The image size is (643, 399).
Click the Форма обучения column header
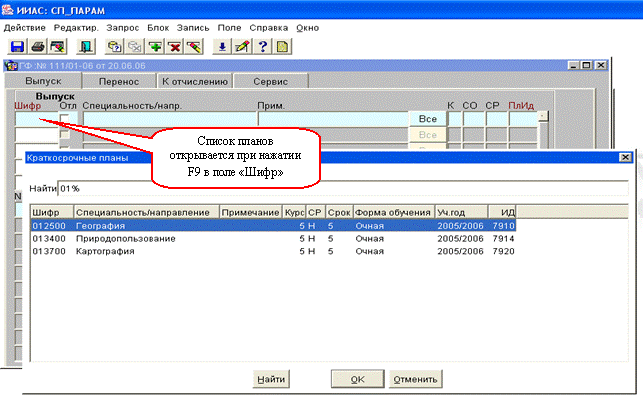click(394, 212)
